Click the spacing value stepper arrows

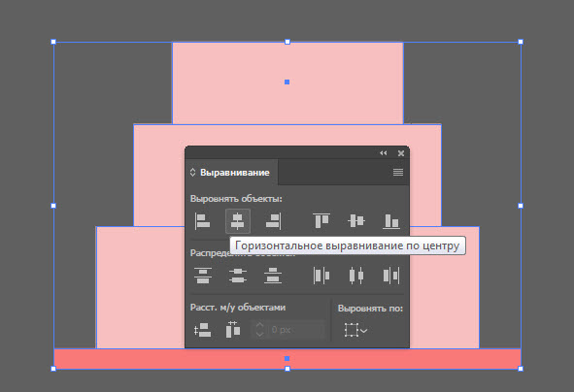coord(259,330)
